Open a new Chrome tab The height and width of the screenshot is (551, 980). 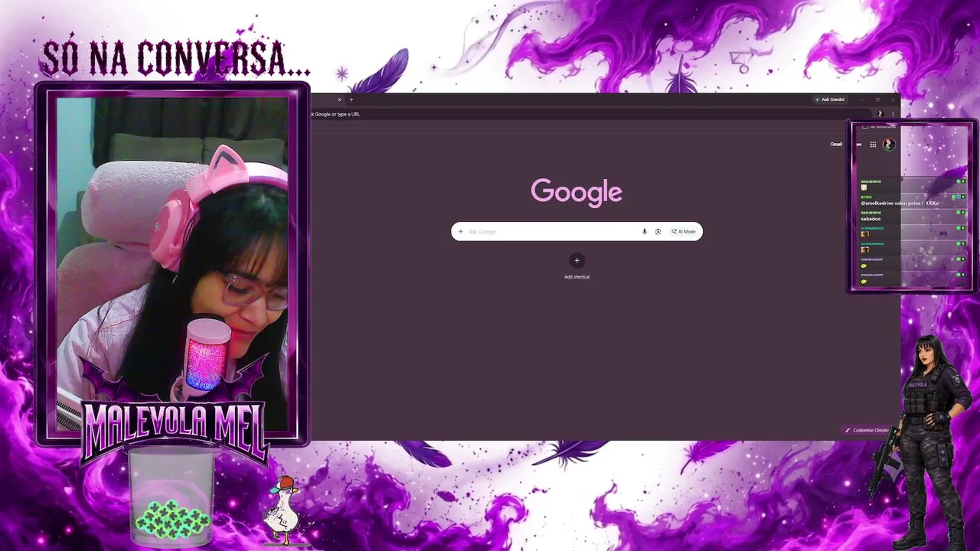click(351, 99)
